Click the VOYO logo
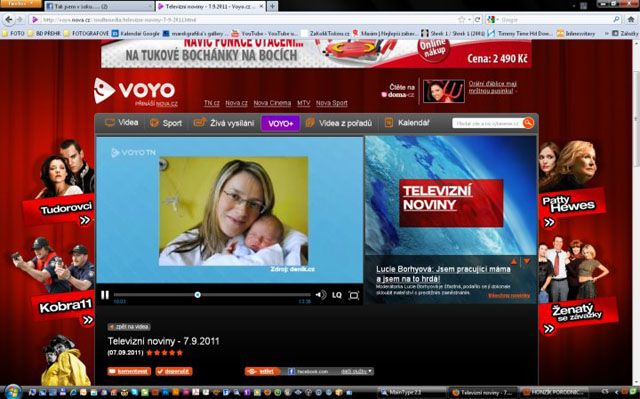This screenshot has width=640, height=399. tap(135, 91)
